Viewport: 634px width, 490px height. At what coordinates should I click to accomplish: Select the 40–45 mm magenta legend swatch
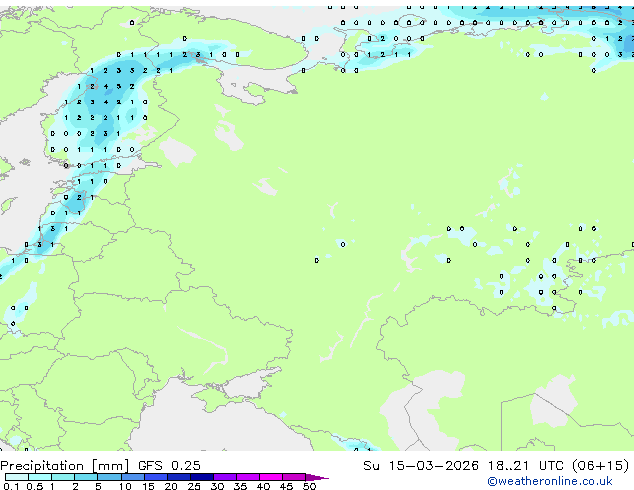(271, 477)
